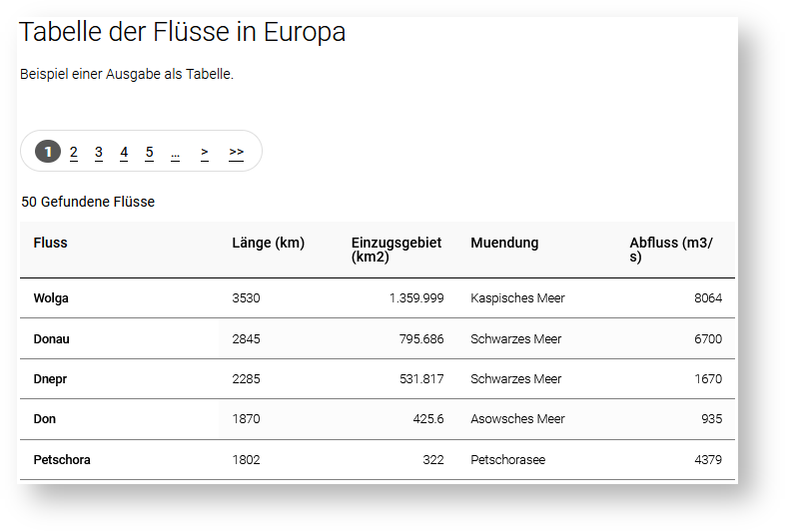Go to next page with > arrow

point(205,152)
